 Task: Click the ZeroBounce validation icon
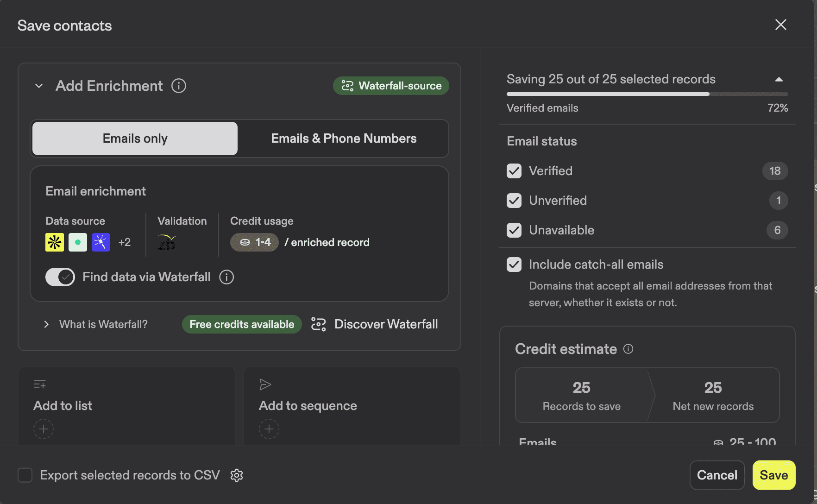click(166, 242)
